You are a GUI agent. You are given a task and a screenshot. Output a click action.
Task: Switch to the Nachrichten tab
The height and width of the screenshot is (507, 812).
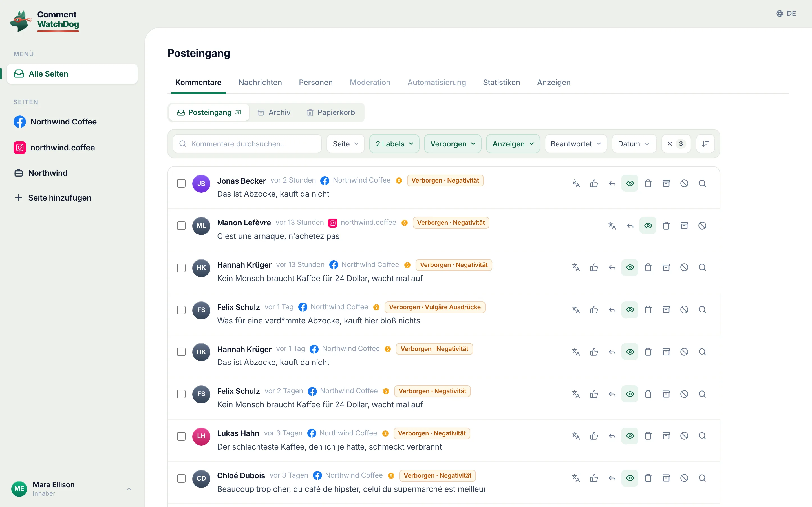pos(260,83)
